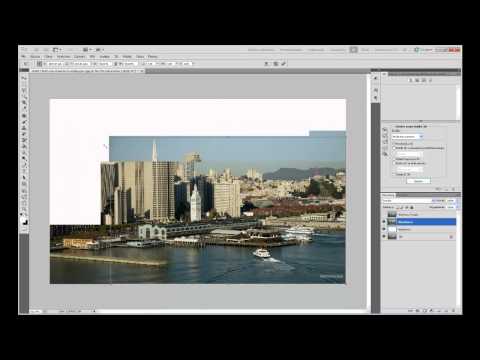Hide the third layer with its eye icon
The height and width of the screenshot is (360, 480).
tap(384, 229)
